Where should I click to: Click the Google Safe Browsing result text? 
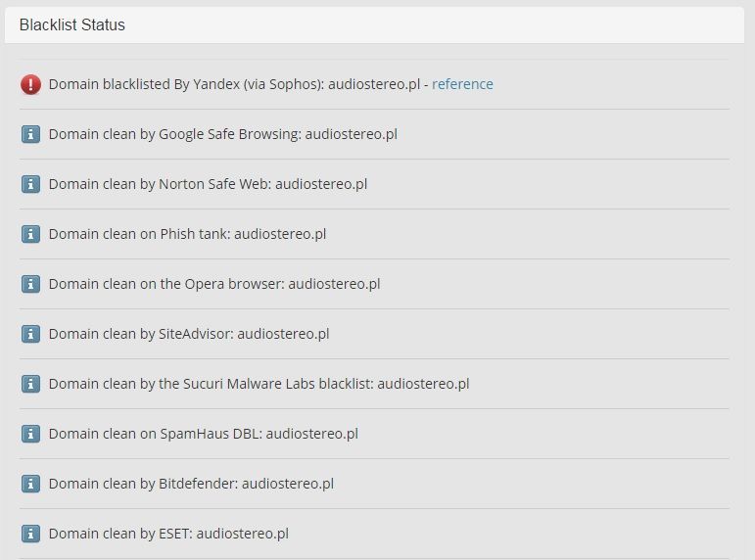pyautogui.click(x=223, y=134)
